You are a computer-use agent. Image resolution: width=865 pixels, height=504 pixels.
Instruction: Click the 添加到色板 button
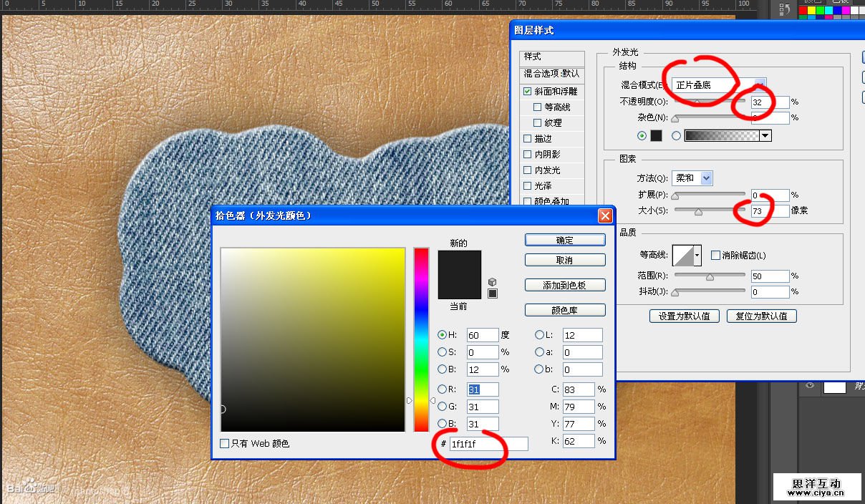(x=564, y=285)
